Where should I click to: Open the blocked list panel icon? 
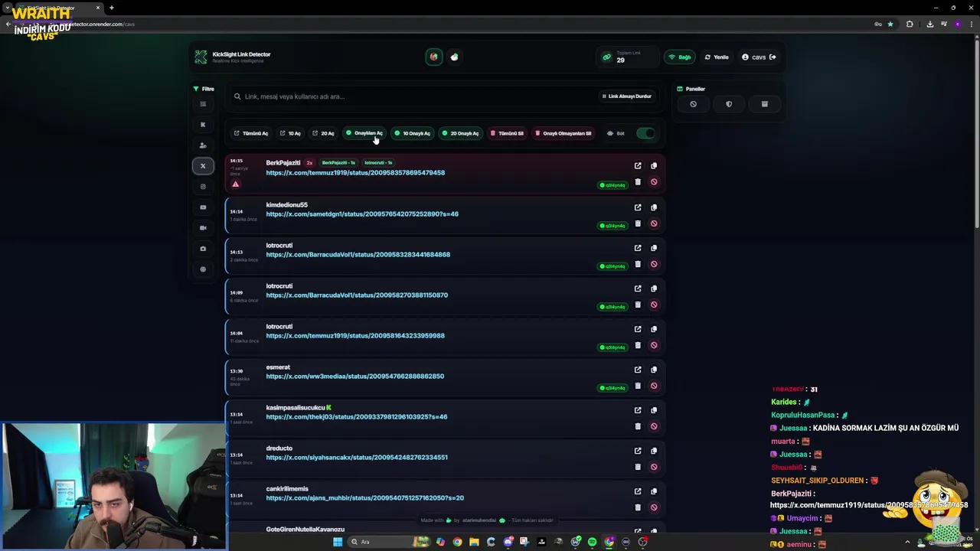(693, 104)
